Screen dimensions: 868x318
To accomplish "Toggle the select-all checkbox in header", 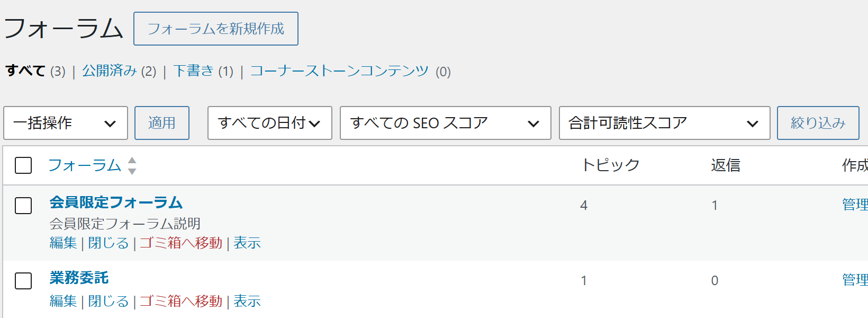I will 23,165.
